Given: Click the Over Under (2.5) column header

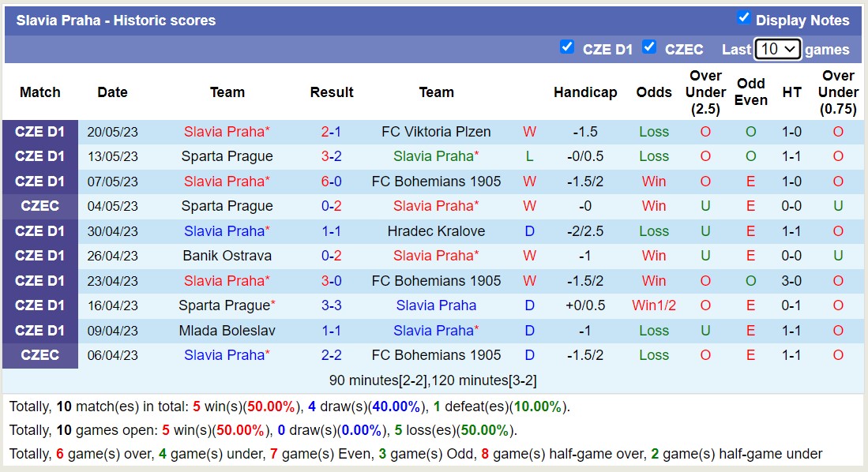Looking at the screenshot, I should 705,92.
